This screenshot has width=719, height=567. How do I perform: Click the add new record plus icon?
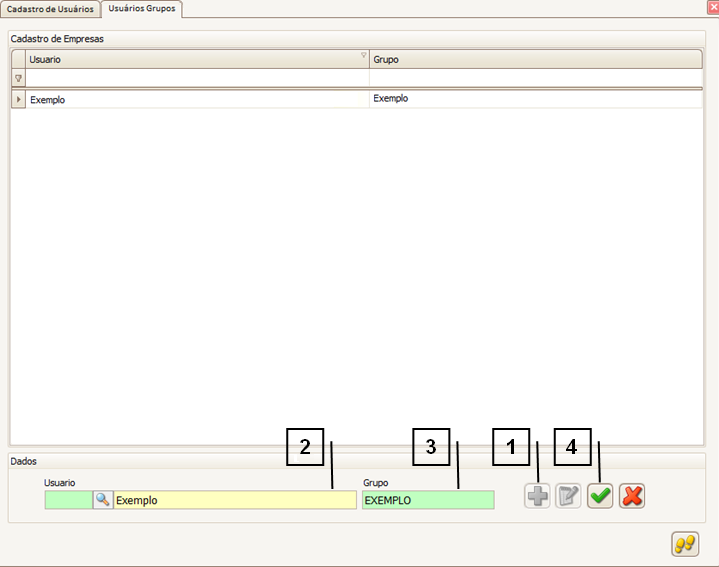pos(537,496)
